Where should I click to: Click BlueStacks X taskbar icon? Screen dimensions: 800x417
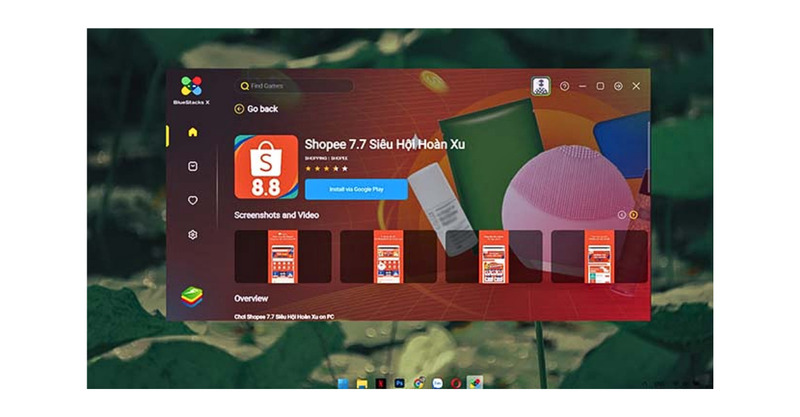coord(475,383)
